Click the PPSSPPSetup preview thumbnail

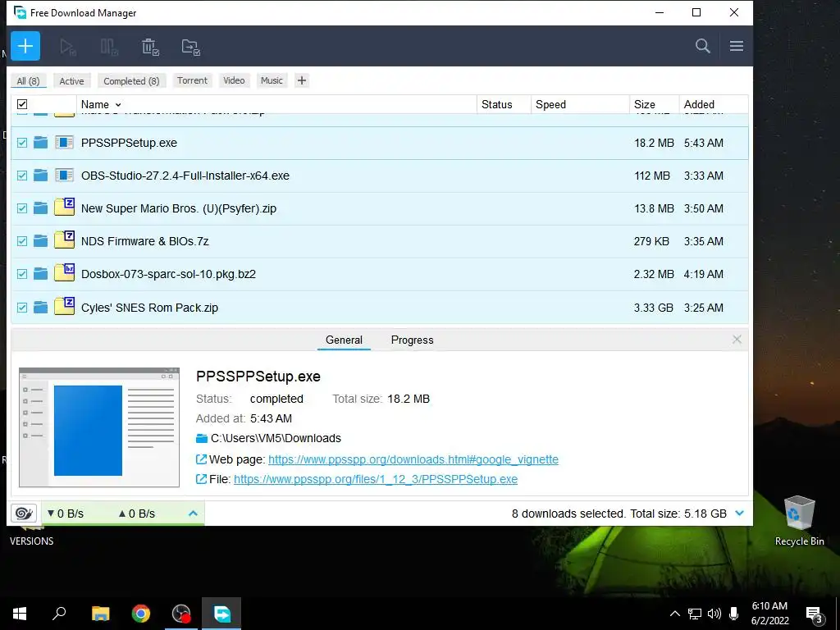(x=99, y=427)
